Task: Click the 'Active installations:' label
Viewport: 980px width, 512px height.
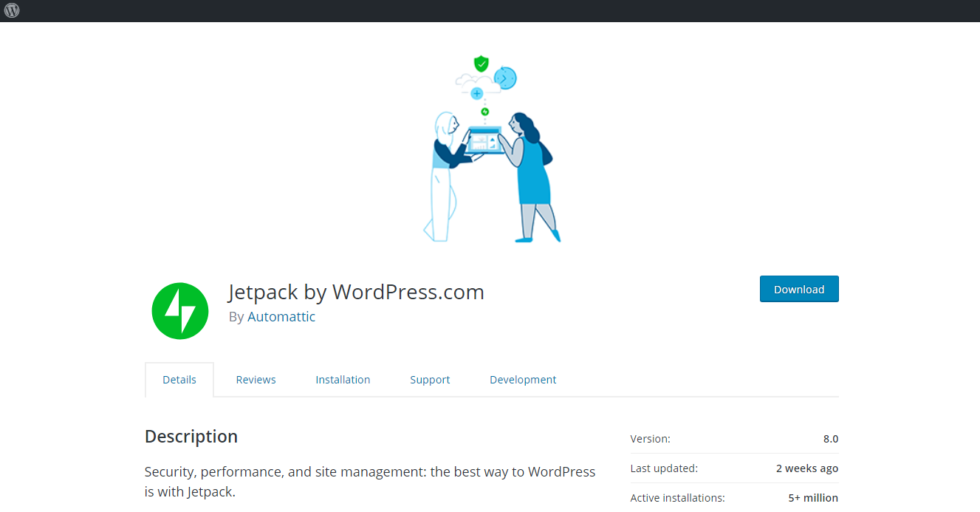Action: tap(677, 498)
